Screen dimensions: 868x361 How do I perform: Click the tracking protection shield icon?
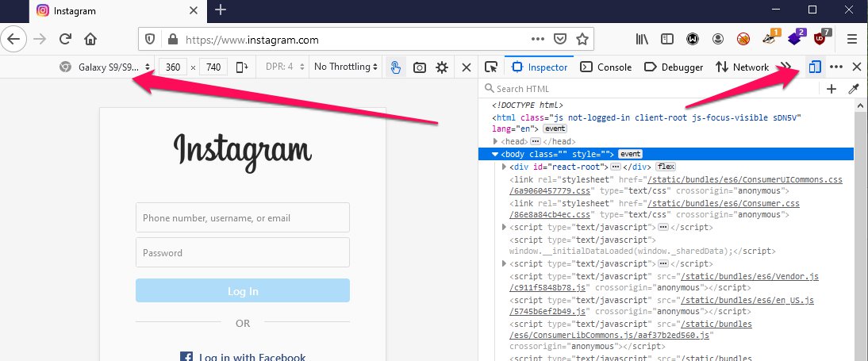tap(150, 40)
